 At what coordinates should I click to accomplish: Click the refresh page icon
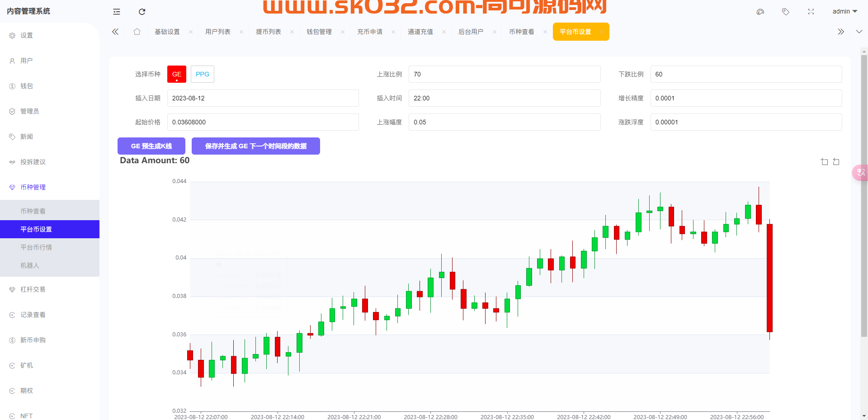pyautogui.click(x=142, y=12)
